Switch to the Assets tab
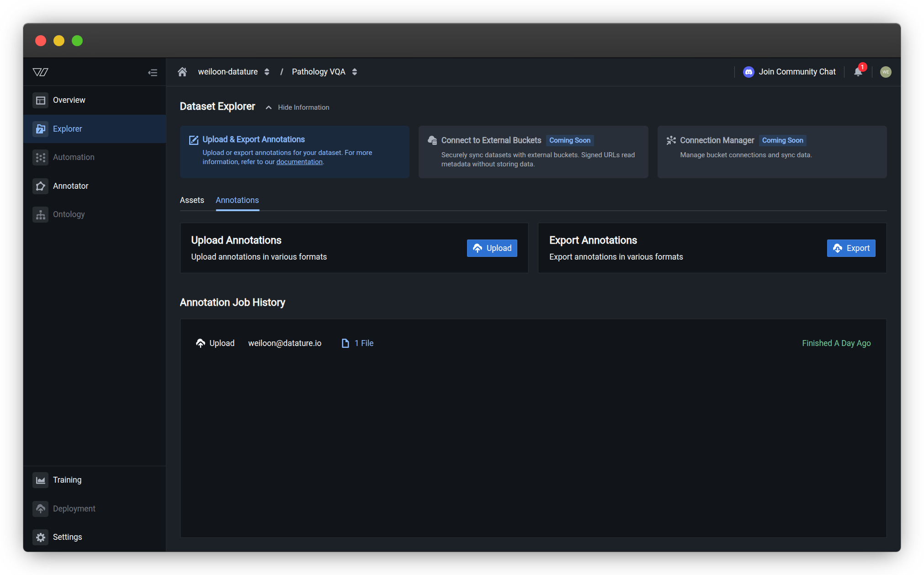Screen dimensions: 924x575 click(192, 200)
